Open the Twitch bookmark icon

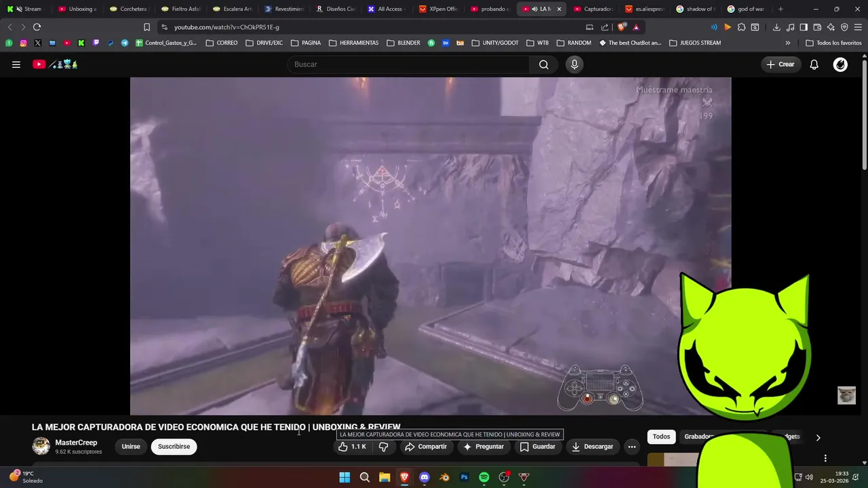click(96, 43)
